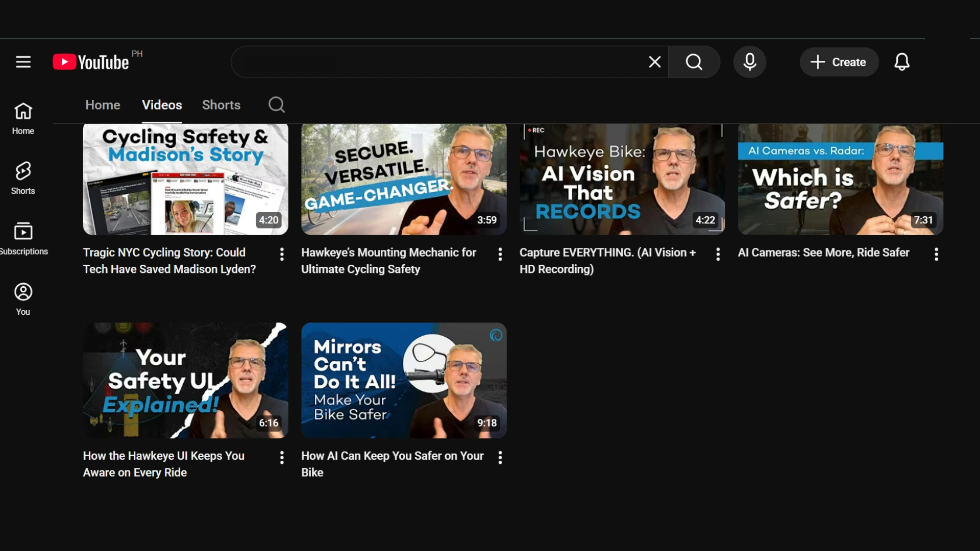Go to Shorts in the sidebar
The image size is (980, 551).
click(23, 178)
